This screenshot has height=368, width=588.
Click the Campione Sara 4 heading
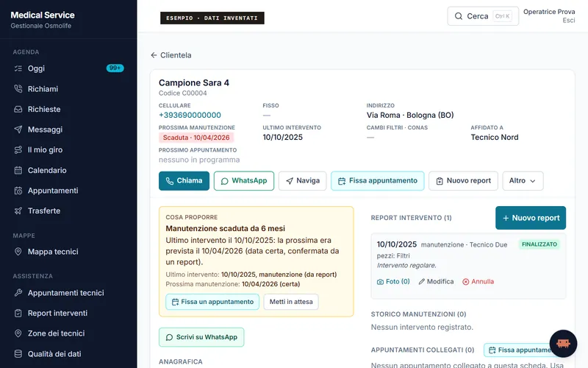(x=194, y=82)
